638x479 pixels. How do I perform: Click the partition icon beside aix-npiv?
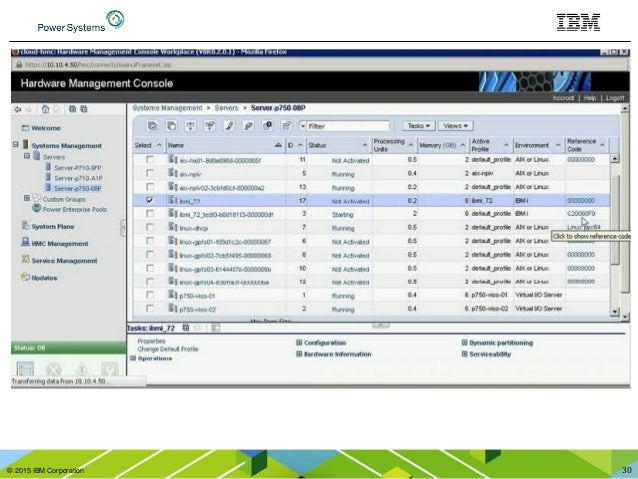click(x=173, y=173)
